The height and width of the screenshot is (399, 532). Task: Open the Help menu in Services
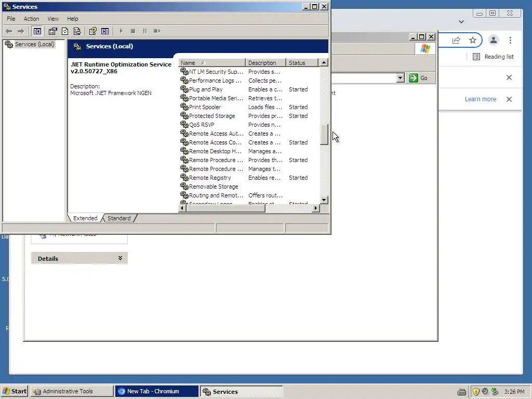[72, 19]
